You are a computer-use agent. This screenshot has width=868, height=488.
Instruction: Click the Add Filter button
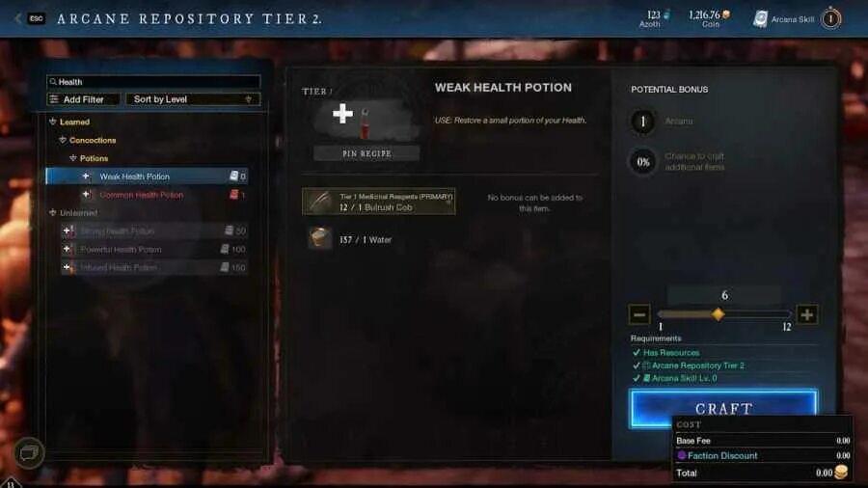point(84,99)
